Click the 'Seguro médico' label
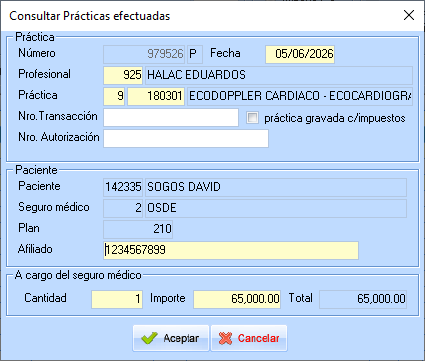This screenshot has height=361, width=425. point(54,207)
